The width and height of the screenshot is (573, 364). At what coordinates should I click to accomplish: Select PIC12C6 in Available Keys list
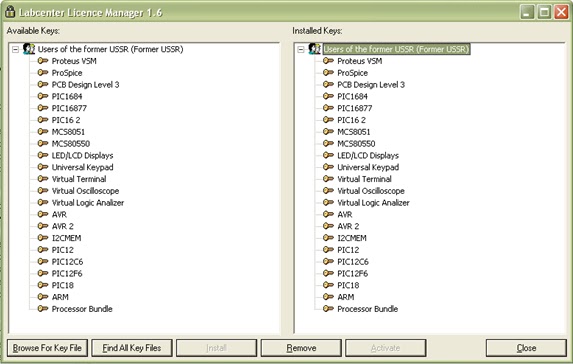[67, 262]
